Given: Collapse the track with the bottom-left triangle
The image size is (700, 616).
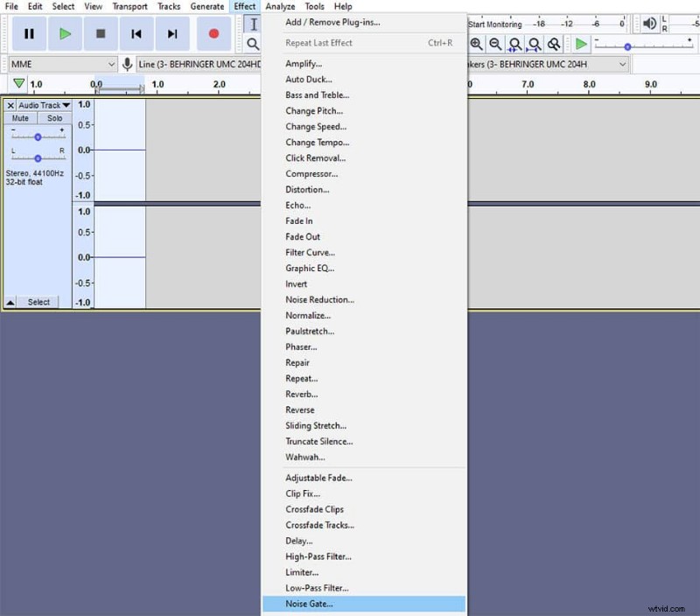Looking at the screenshot, I should click(x=11, y=301).
